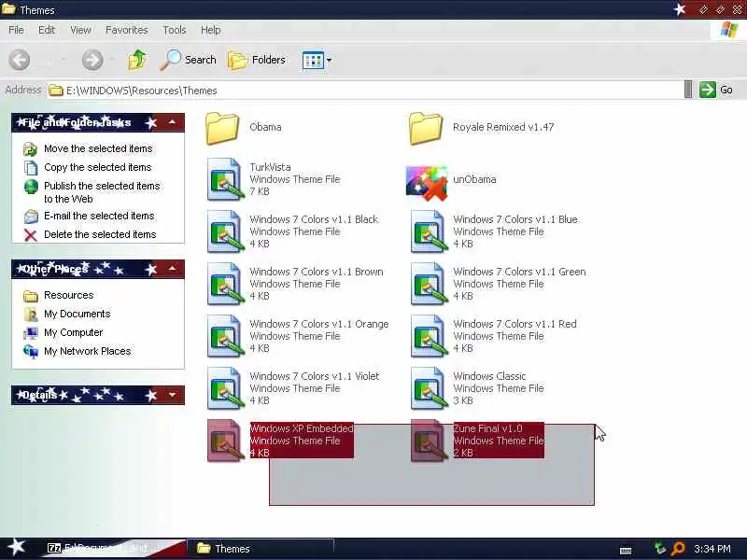The image size is (747, 560).
Task: Click the green arrow tray icon
Action: point(660,549)
